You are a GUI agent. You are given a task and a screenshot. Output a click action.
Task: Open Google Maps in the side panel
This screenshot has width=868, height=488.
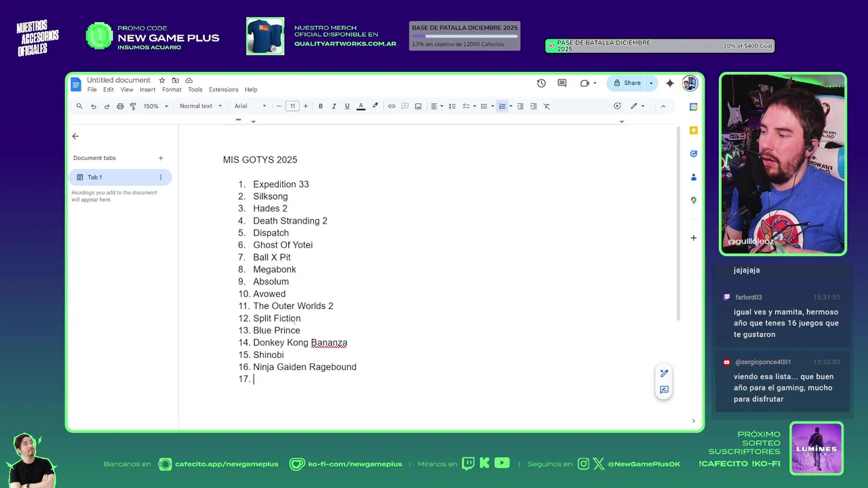coord(693,201)
